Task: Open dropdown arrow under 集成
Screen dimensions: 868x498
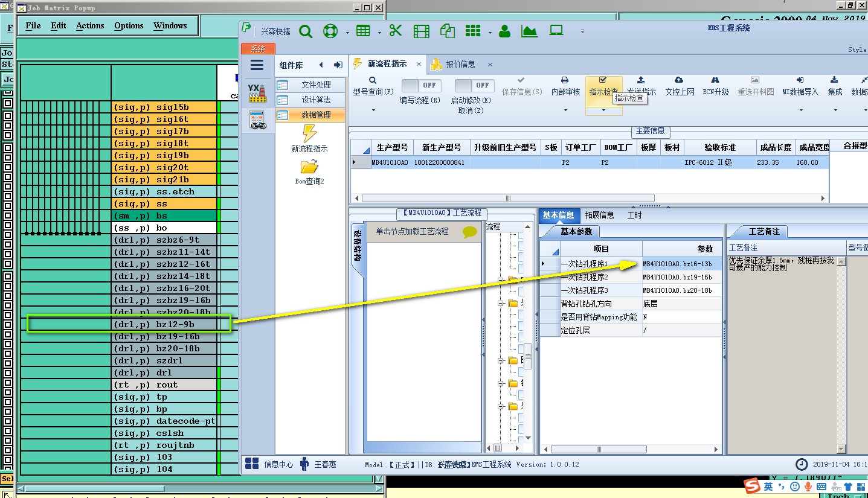Action: coord(835,110)
